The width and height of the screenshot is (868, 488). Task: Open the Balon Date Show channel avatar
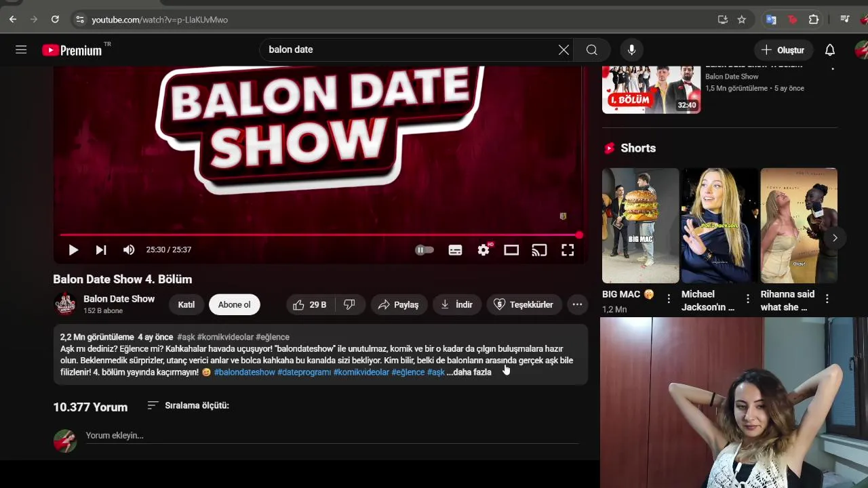[x=65, y=304]
